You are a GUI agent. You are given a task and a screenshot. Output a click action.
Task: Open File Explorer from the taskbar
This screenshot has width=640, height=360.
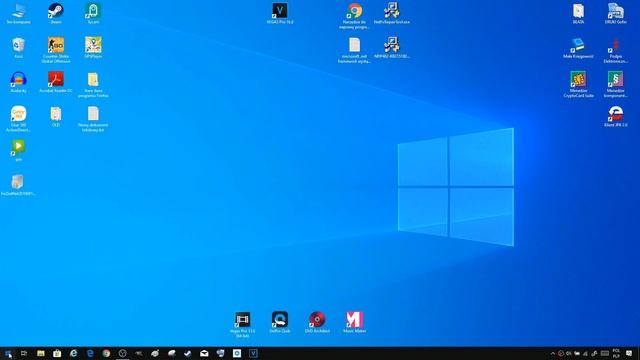pos(40,353)
